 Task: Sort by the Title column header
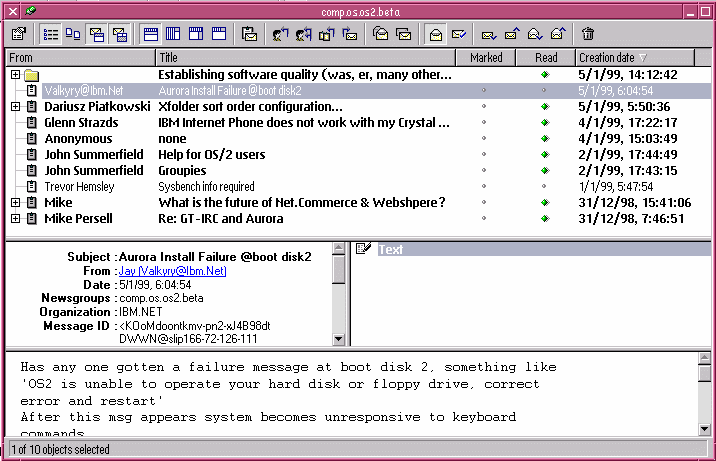pyautogui.click(x=305, y=58)
